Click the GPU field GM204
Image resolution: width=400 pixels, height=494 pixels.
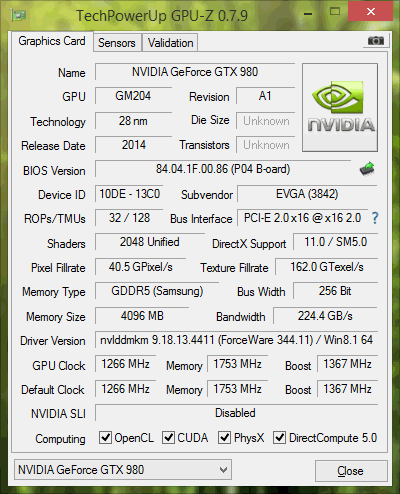133,96
